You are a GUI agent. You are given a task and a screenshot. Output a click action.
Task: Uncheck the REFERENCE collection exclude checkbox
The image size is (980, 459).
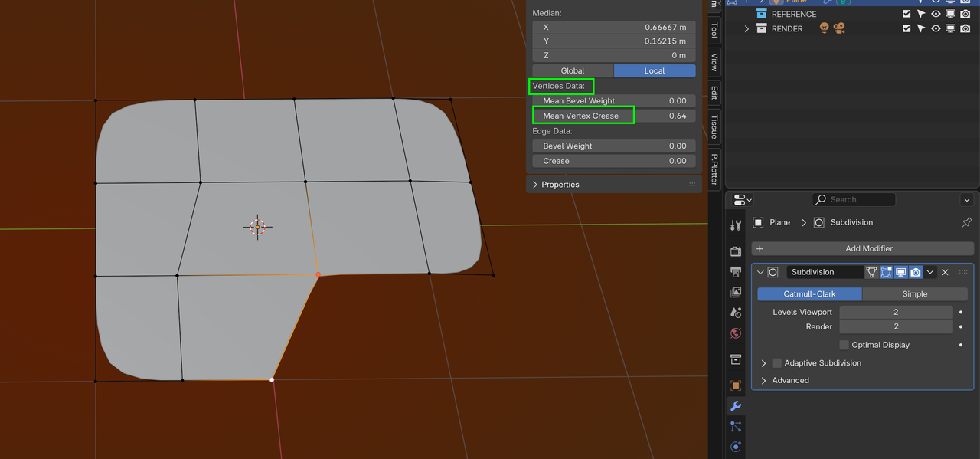coord(906,14)
